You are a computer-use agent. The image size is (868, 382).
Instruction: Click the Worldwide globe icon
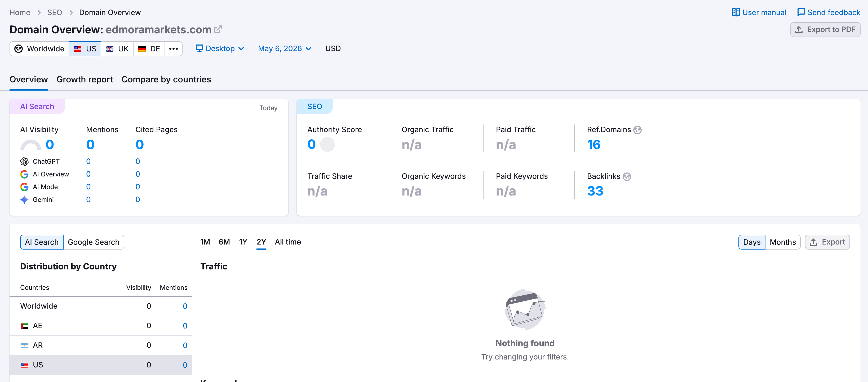pos(19,49)
